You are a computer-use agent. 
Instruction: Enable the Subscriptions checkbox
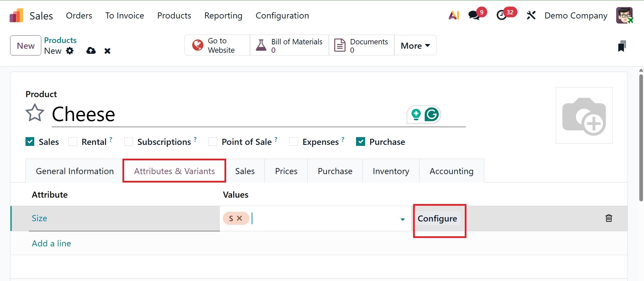(129, 142)
